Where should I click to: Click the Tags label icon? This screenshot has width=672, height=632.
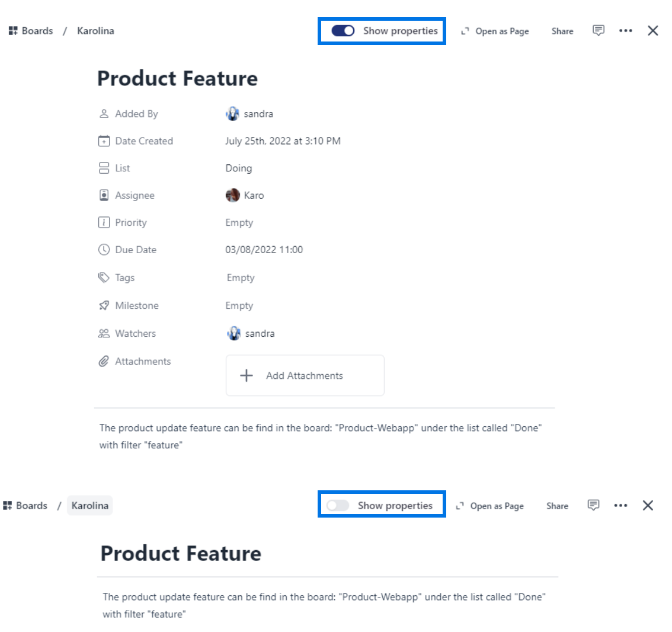104,277
